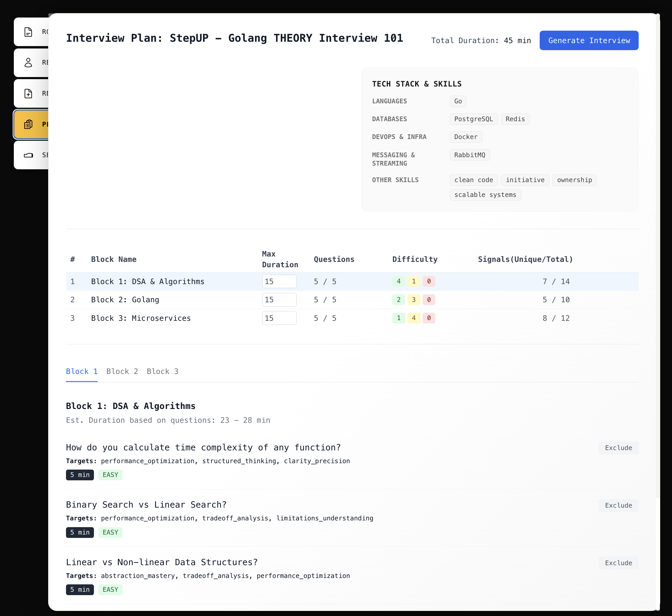Viewport: 672px width, 616px height.
Task: Open the Block 3 tab
Action: click(163, 371)
